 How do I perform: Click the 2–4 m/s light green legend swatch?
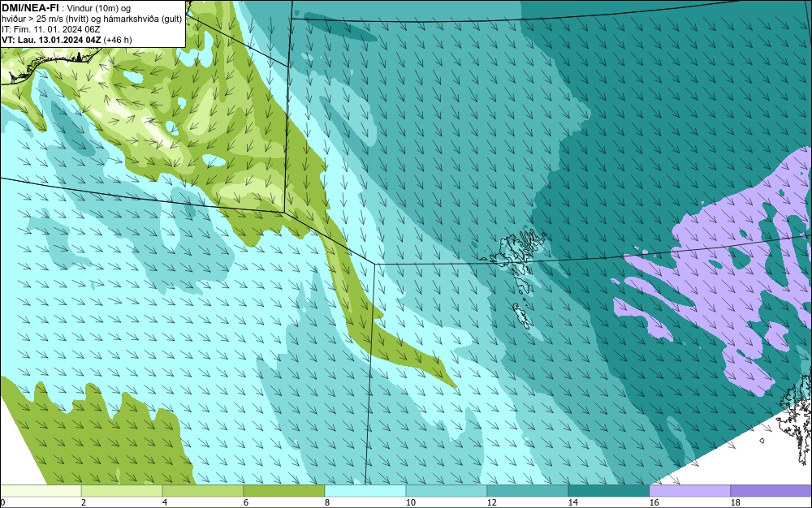(122, 490)
